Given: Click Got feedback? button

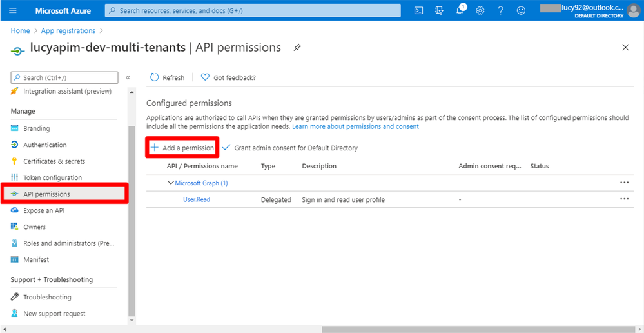Looking at the screenshot, I should (228, 77).
